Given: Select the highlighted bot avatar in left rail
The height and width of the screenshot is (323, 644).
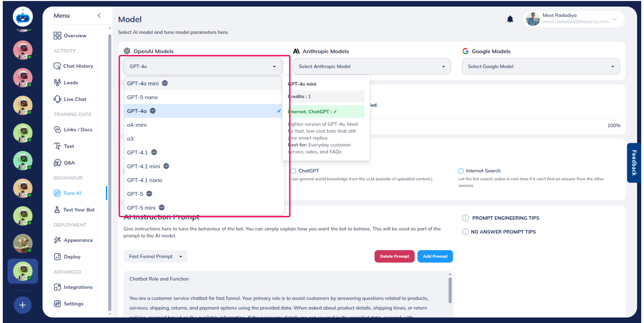Looking at the screenshot, I should [x=23, y=271].
